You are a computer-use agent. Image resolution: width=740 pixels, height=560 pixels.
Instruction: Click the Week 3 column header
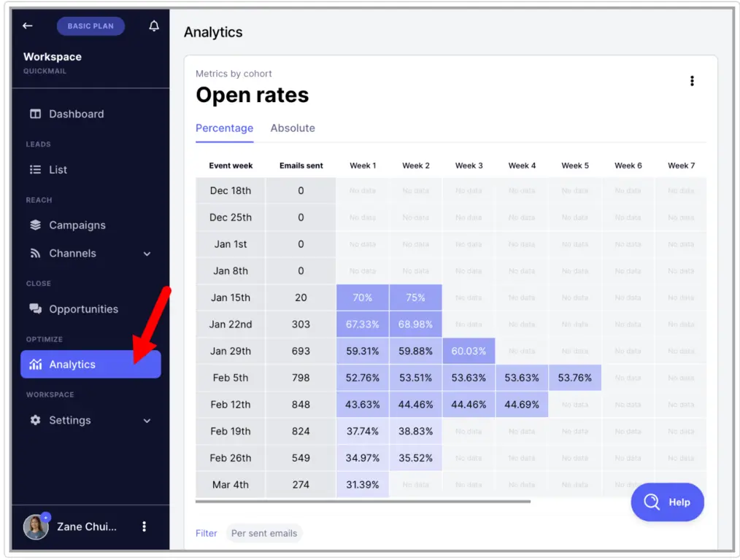[x=469, y=166]
